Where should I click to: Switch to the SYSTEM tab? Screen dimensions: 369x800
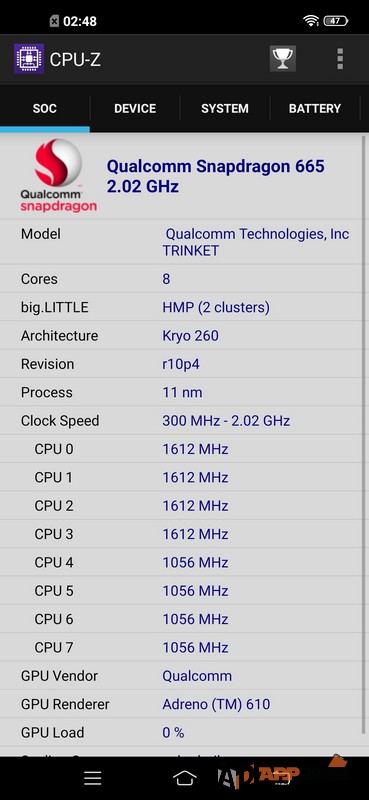225,108
